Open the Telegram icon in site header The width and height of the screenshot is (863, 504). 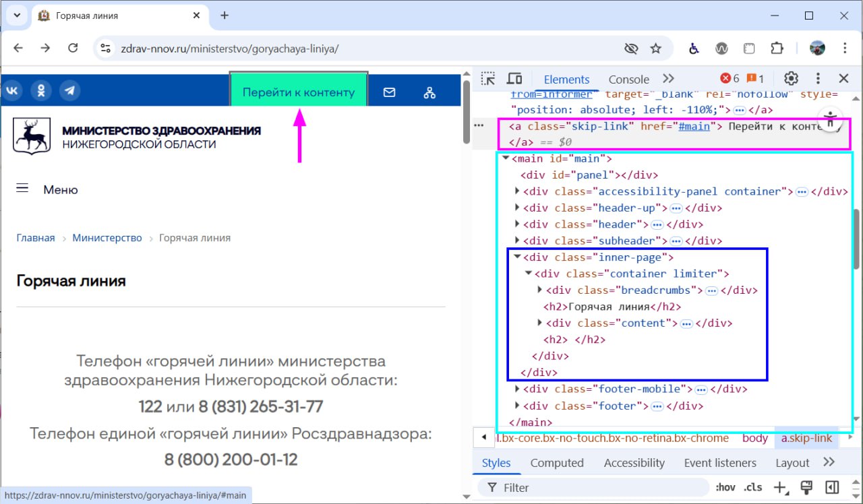pyautogui.click(x=69, y=90)
